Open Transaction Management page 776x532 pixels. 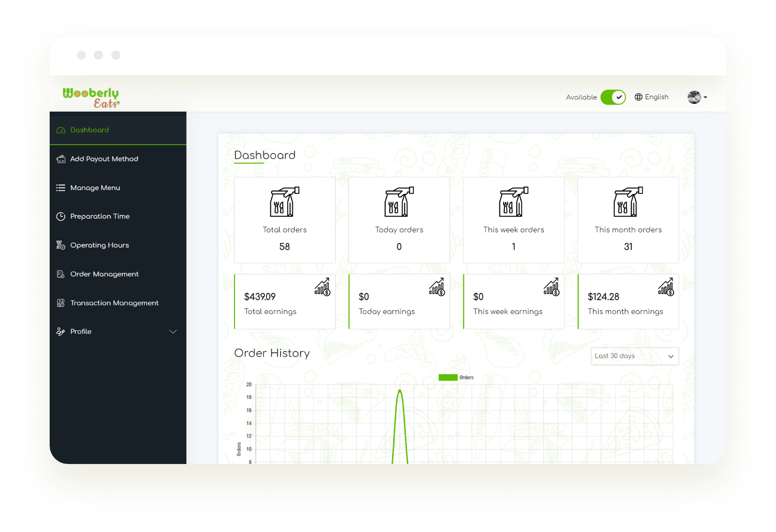(x=118, y=303)
